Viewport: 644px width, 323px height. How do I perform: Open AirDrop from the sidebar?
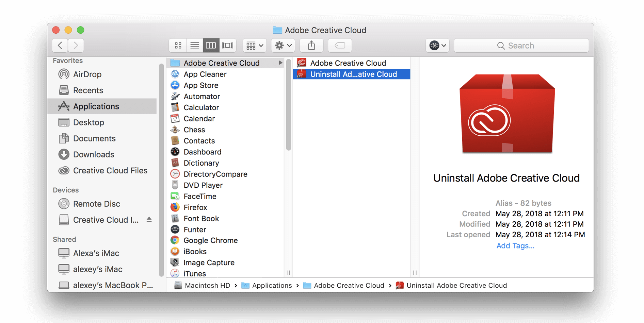click(x=87, y=74)
